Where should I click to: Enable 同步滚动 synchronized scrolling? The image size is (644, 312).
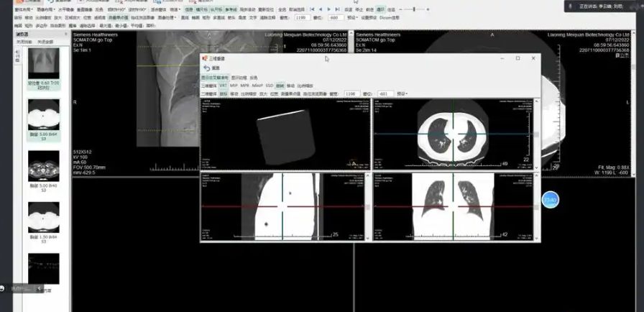coord(248,9)
